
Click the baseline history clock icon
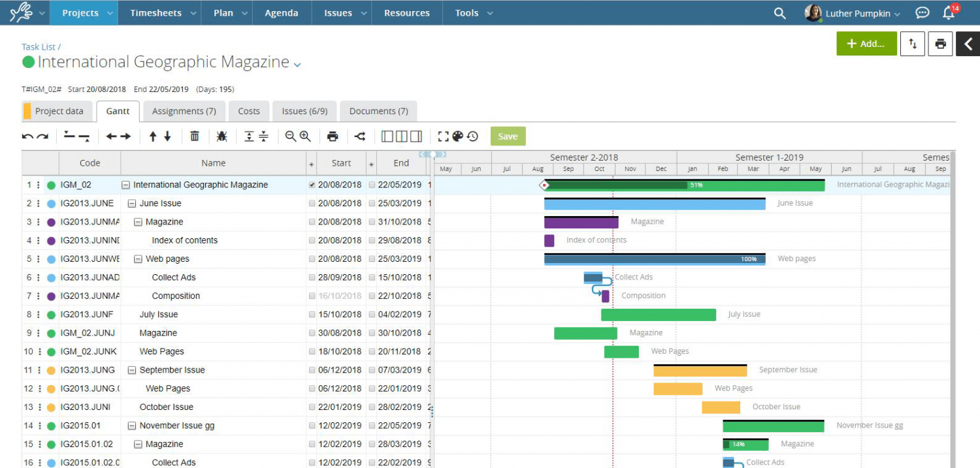point(472,136)
